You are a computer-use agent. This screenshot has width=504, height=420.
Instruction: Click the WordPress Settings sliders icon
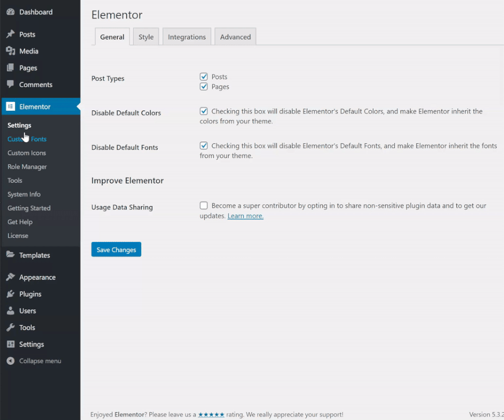(x=10, y=344)
